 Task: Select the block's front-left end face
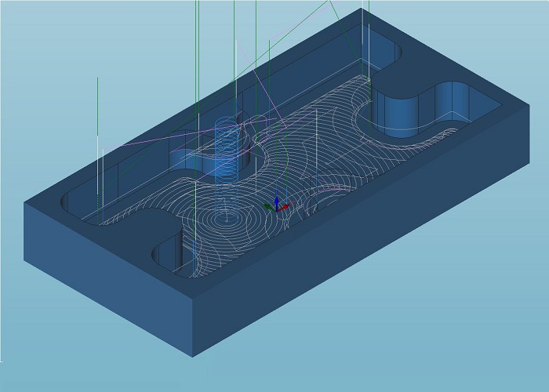[x=108, y=279]
